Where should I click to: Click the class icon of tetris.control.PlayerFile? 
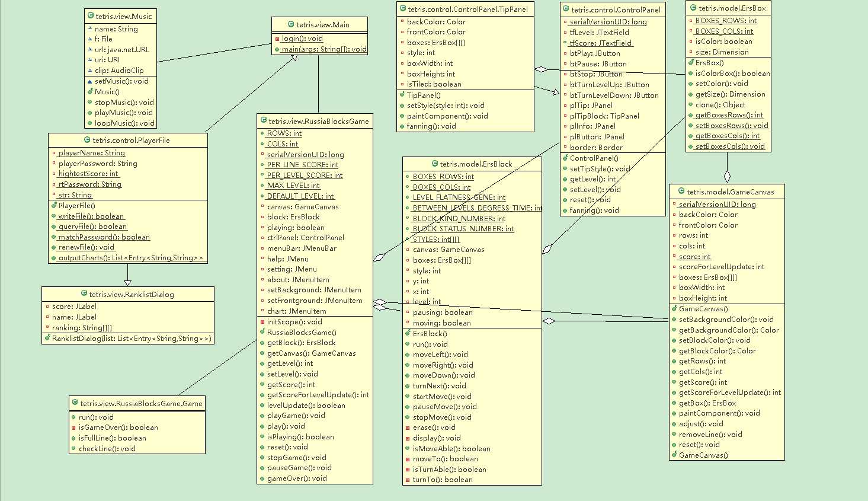tap(87, 140)
